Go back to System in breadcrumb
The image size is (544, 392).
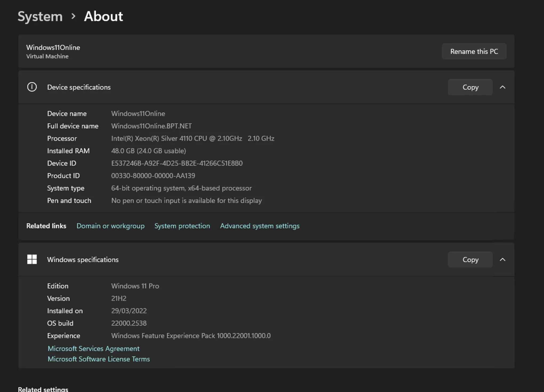point(40,17)
